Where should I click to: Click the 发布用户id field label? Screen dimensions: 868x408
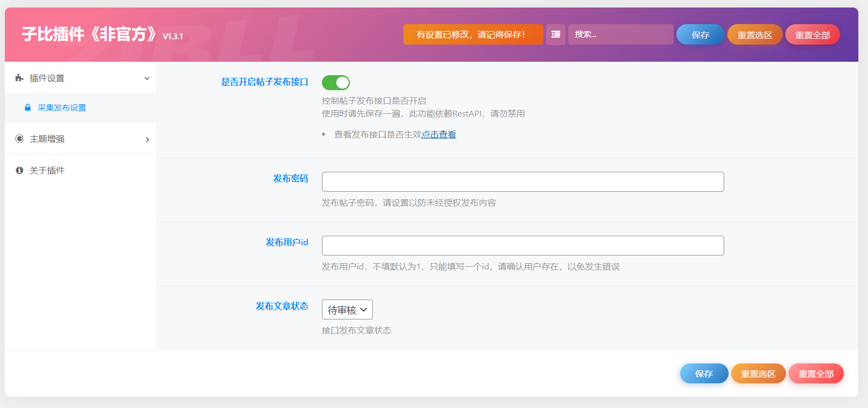pos(287,243)
